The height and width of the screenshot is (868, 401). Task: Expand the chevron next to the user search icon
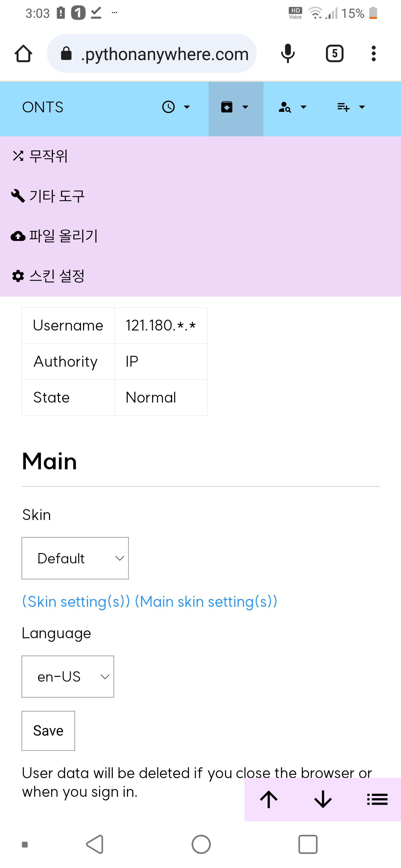point(303,107)
